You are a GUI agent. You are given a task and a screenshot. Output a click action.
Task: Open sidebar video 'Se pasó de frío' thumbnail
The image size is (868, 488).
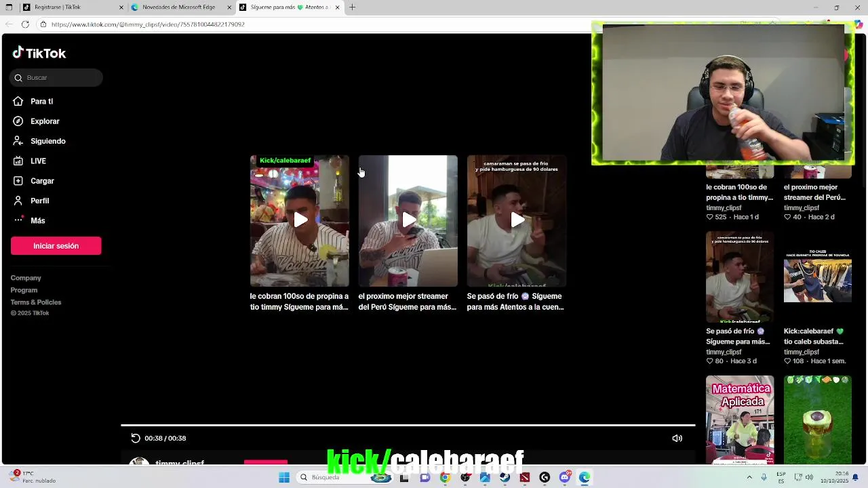coord(740,277)
